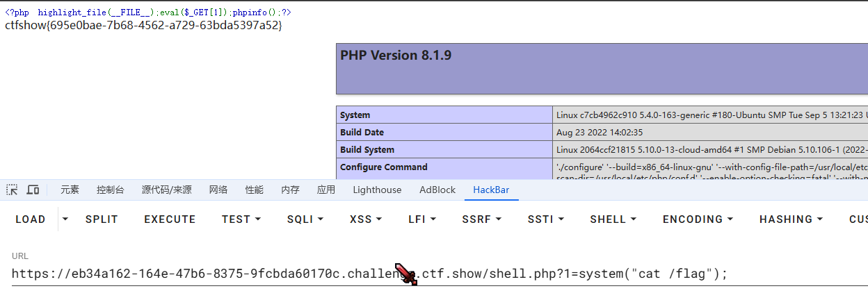Click the System row label
Screen dimensions: 868x300
coord(355,115)
